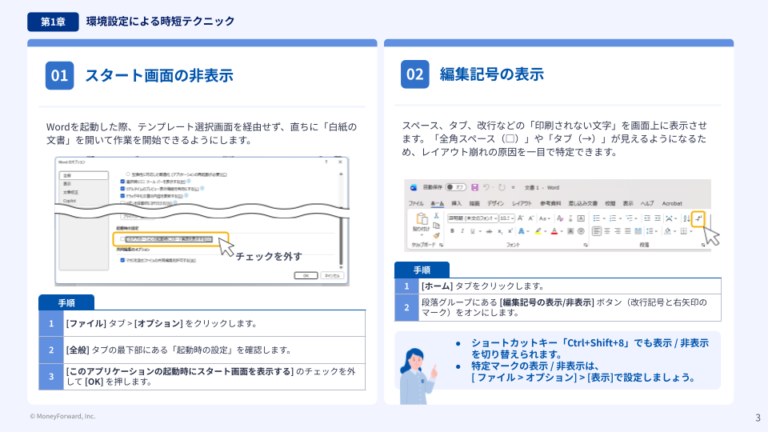Click the Save floppy disk icon
The height and width of the screenshot is (432, 768).
pos(475,187)
